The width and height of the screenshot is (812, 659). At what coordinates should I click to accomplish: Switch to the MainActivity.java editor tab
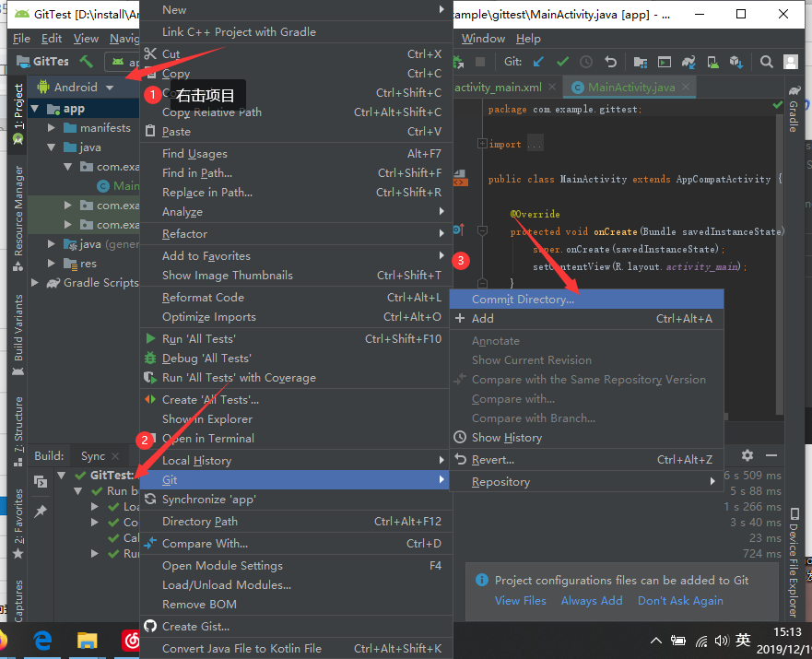tap(631, 87)
